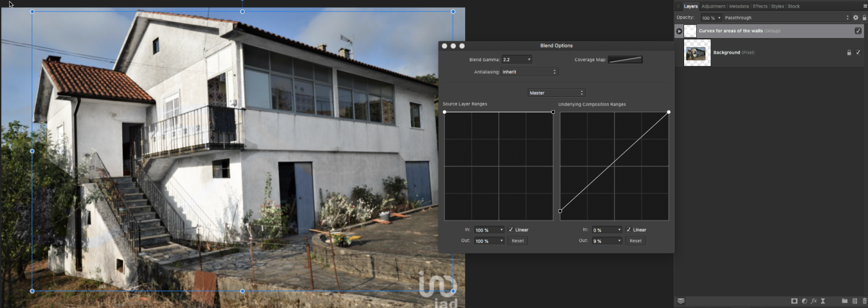Uncheck Linear for Underlying Composition Ranges
The image size is (868, 308).
(x=628, y=230)
